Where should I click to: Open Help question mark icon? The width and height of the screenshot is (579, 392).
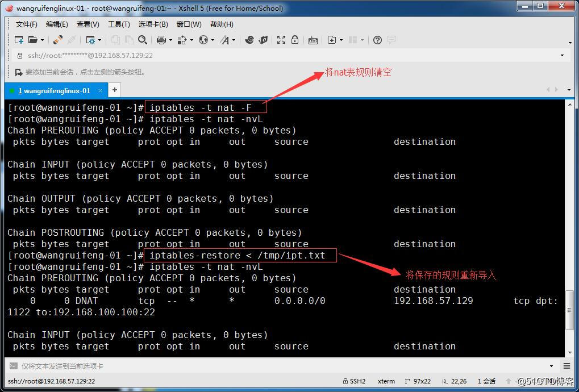[377, 40]
